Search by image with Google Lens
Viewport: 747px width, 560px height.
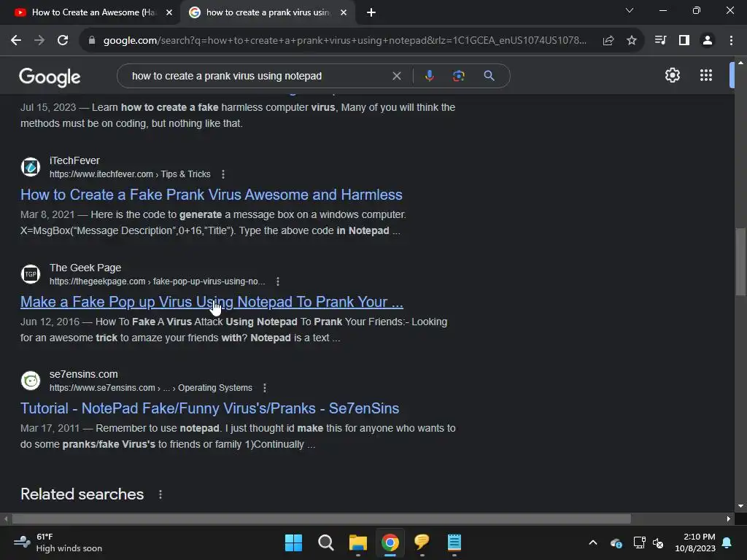459,76
